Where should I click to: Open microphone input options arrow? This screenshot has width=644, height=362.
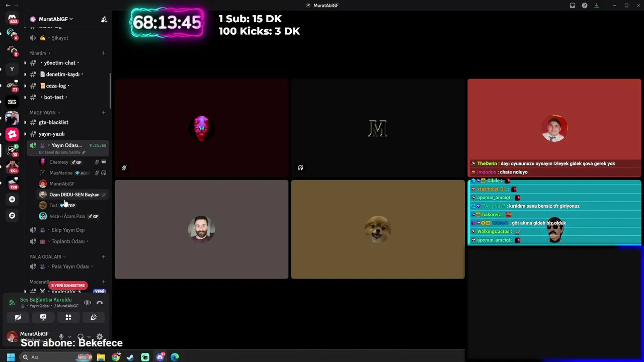69,337
